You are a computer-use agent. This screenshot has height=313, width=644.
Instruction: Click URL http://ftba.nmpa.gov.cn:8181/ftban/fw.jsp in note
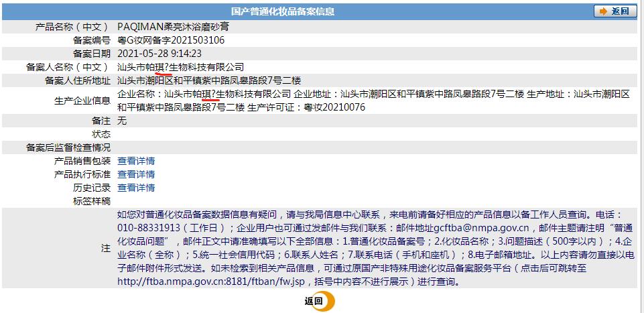pos(212,281)
